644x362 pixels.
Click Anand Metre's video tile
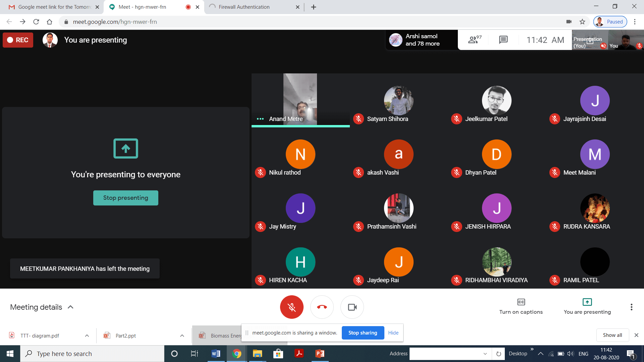point(300,100)
